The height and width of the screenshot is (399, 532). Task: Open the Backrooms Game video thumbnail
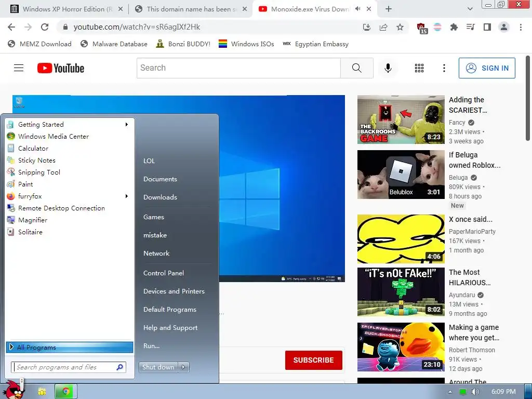[401, 119]
